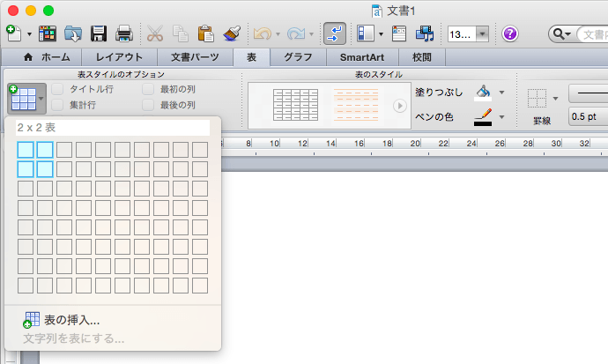This screenshot has height=364, width=608.
Task: Click the 文書1 document title icon
Action: pos(376,11)
